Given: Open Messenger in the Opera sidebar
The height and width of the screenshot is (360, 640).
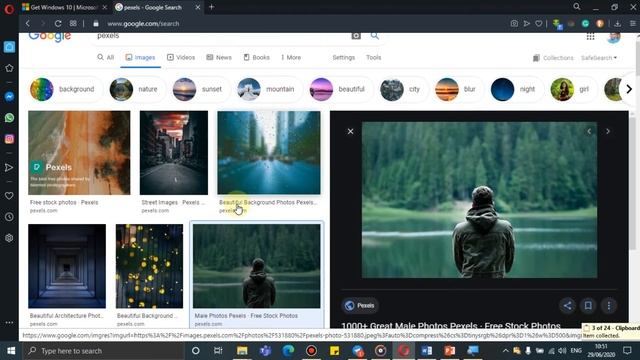Looking at the screenshot, I should [9, 96].
